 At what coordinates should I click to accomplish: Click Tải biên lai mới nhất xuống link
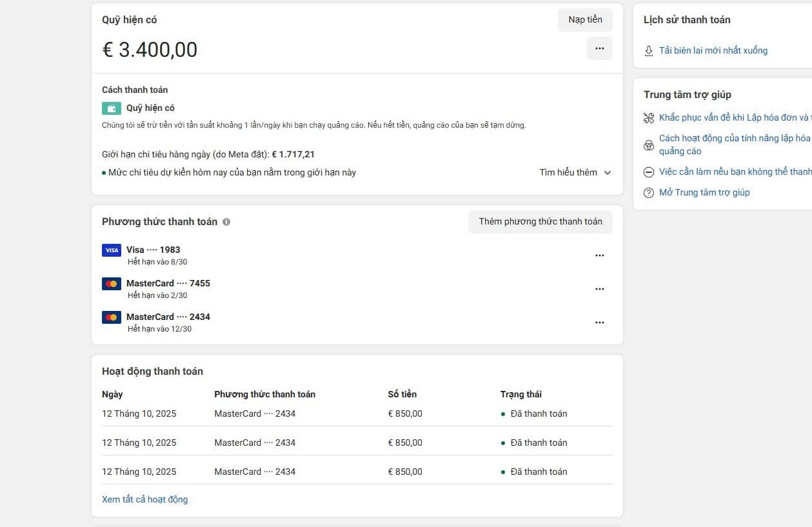click(x=713, y=50)
